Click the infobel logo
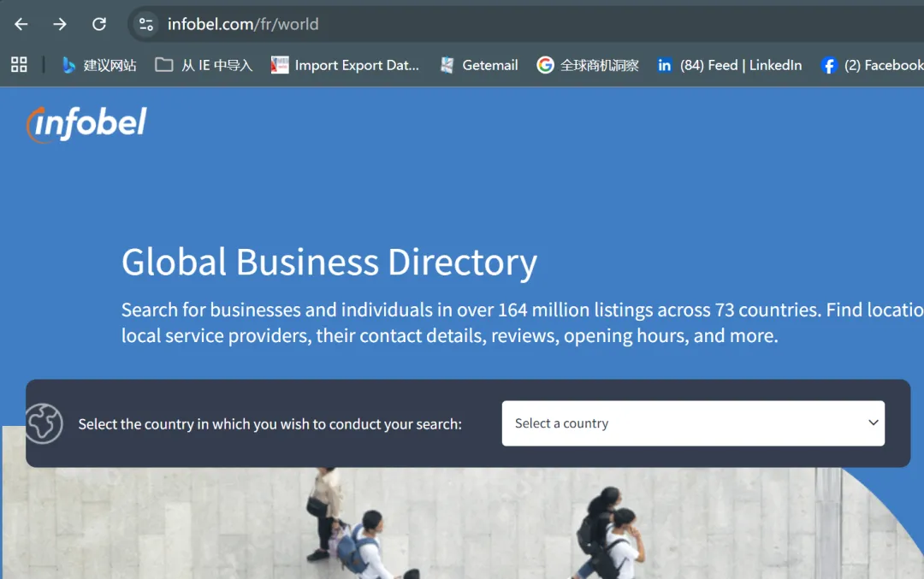This screenshot has height=579, width=924. tap(86, 124)
